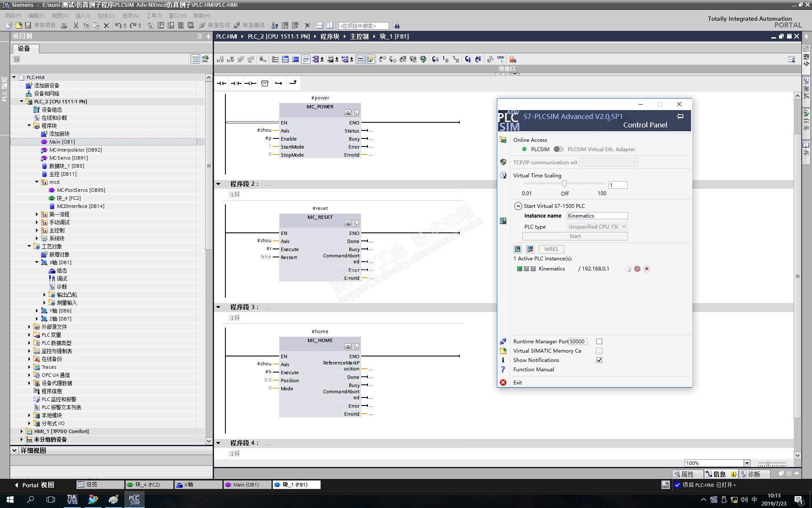Remove the Kinematics instance with red X
This screenshot has height=508, width=812.
647,269
